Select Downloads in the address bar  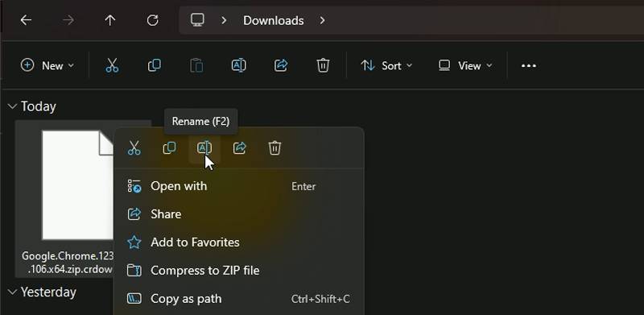click(x=273, y=20)
